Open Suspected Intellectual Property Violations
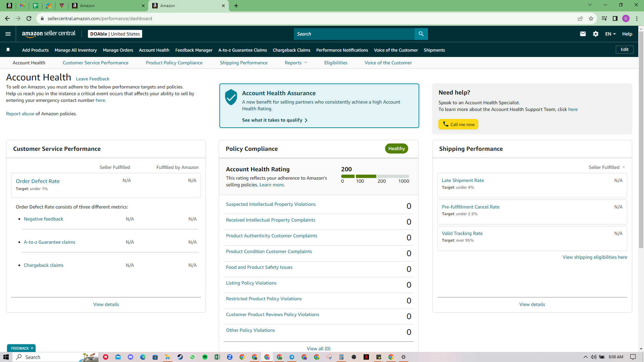The width and height of the screenshot is (644, 362). point(271,204)
